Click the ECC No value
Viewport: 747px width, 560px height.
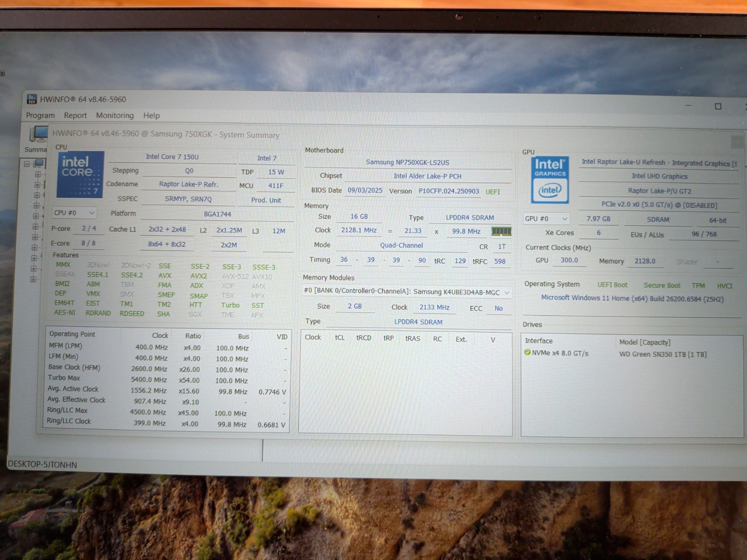point(499,308)
